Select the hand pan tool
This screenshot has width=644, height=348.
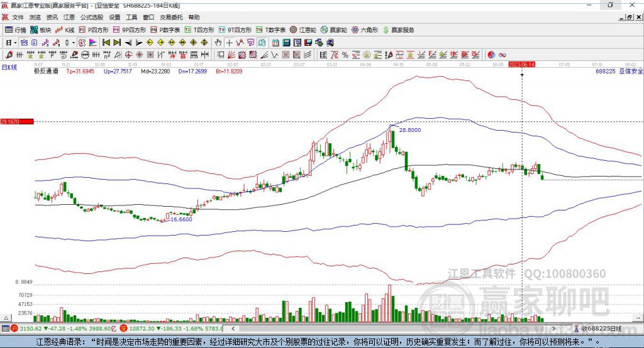[x=218, y=43]
